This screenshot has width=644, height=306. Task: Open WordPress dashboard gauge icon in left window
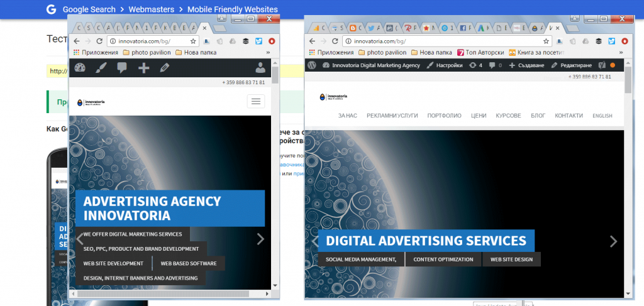tap(80, 68)
